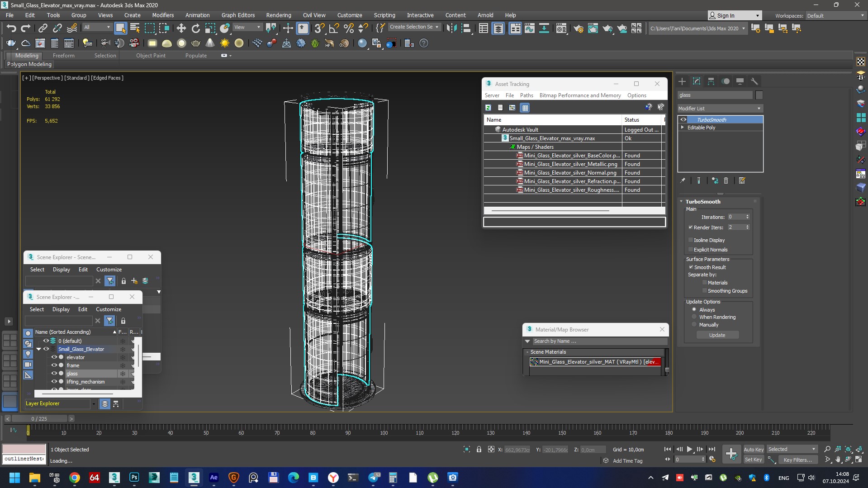The width and height of the screenshot is (868, 488).
Task: Select the Select and Rotate tool
Action: click(195, 28)
